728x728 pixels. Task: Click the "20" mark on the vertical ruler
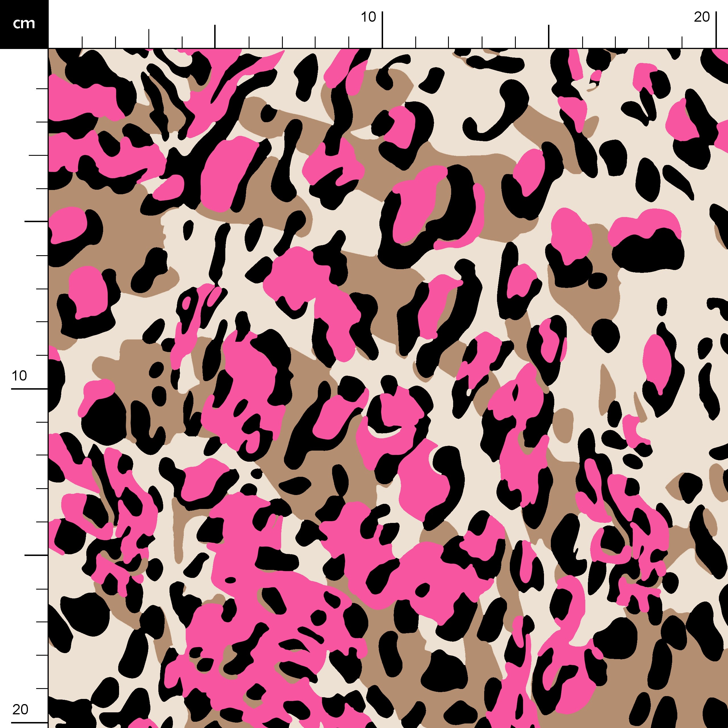pos(20,709)
